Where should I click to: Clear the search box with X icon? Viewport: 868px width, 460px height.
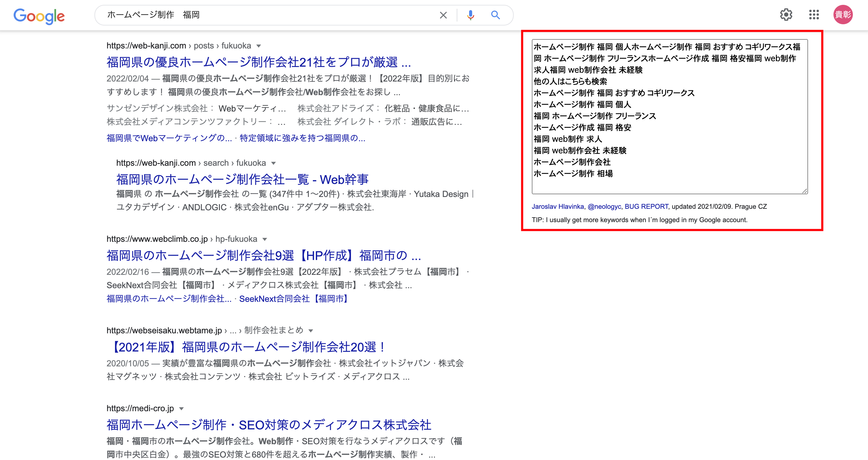pos(443,15)
